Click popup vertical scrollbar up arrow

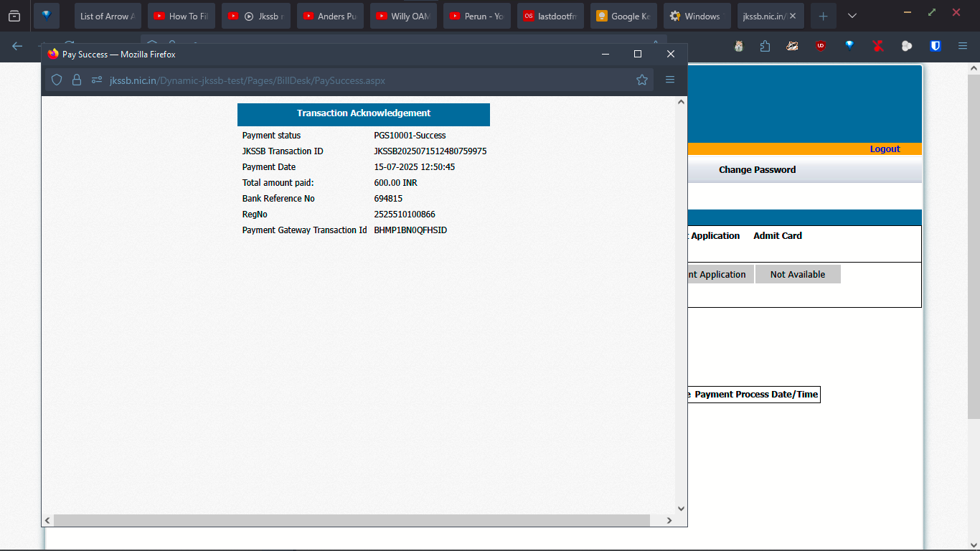point(682,102)
